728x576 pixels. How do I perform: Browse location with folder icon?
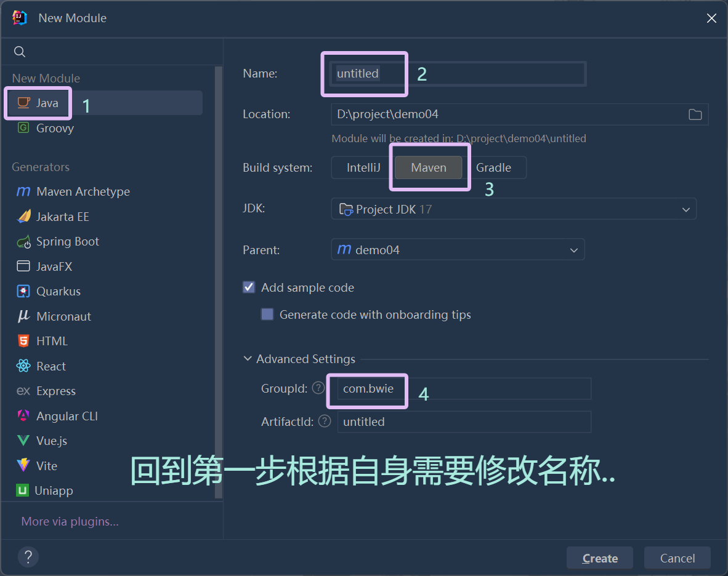695,114
